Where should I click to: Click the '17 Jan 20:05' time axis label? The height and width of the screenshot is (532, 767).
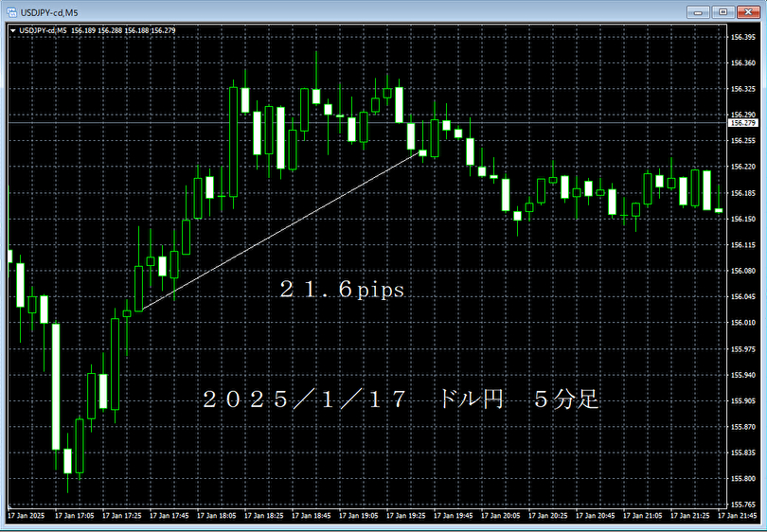click(x=501, y=516)
